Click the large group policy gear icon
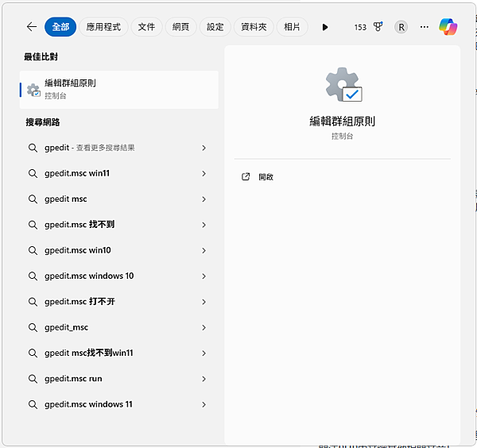This screenshot has width=477, height=448. 343,84
